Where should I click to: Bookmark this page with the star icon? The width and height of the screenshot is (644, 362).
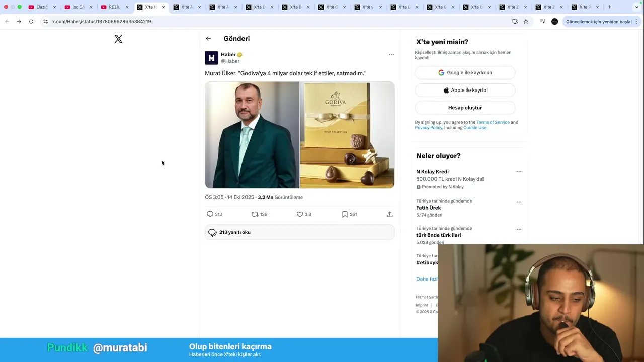point(526,22)
